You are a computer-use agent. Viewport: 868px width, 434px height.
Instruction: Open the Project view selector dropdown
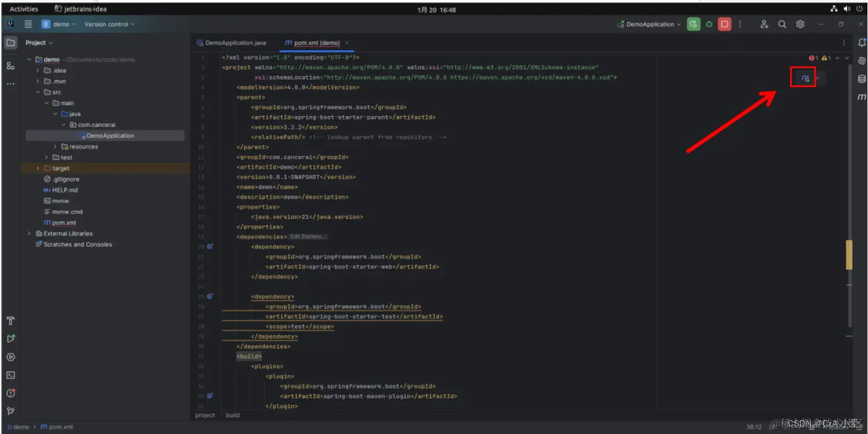[39, 43]
